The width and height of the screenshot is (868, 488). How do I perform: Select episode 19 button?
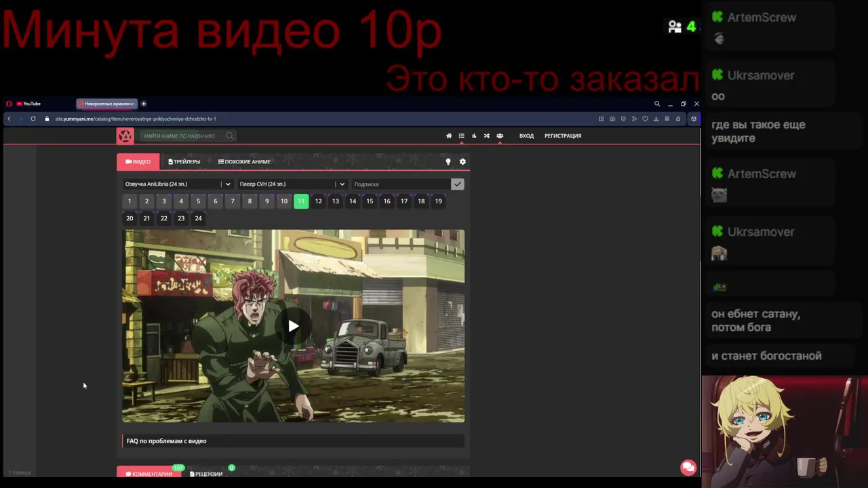(x=438, y=201)
